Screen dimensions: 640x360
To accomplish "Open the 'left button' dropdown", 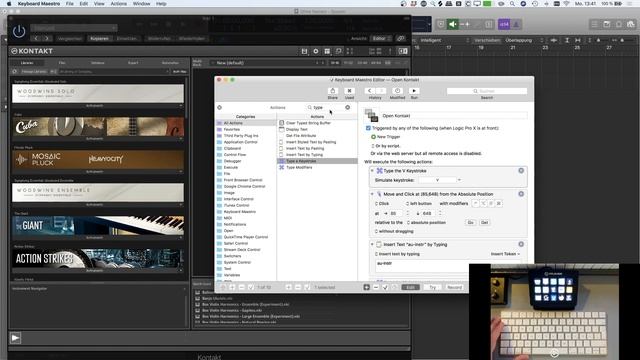I will [418, 203].
